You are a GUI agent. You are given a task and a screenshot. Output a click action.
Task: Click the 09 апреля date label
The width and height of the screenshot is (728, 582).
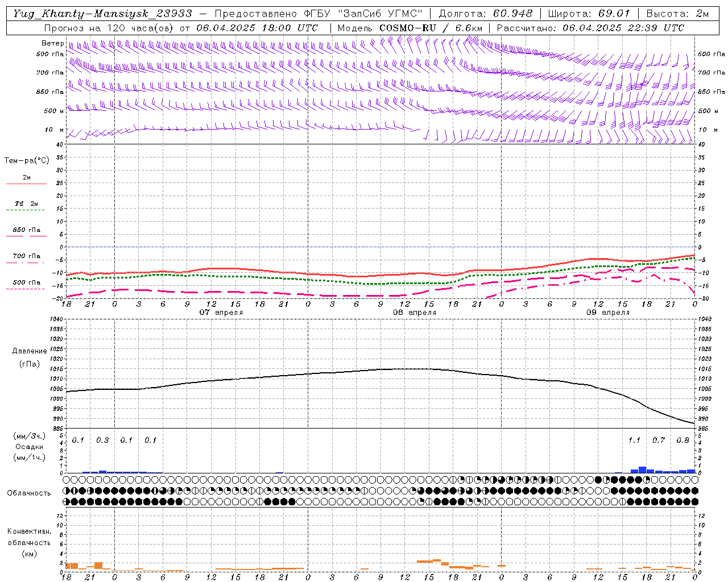click(608, 313)
